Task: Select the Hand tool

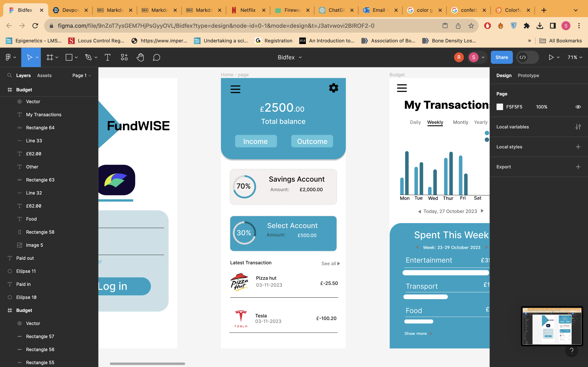Action: click(x=140, y=57)
